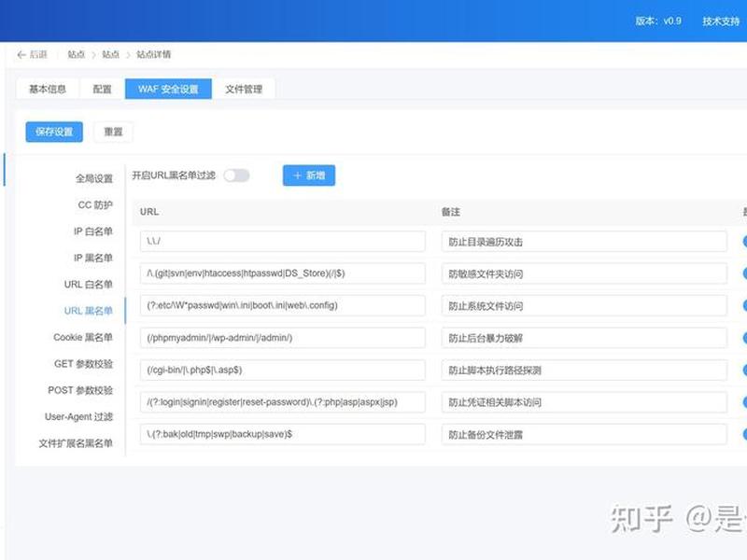The image size is (747, 560).
Task: Edit remark field 防止备份文件泄露
Action: (x=585, y=434)
